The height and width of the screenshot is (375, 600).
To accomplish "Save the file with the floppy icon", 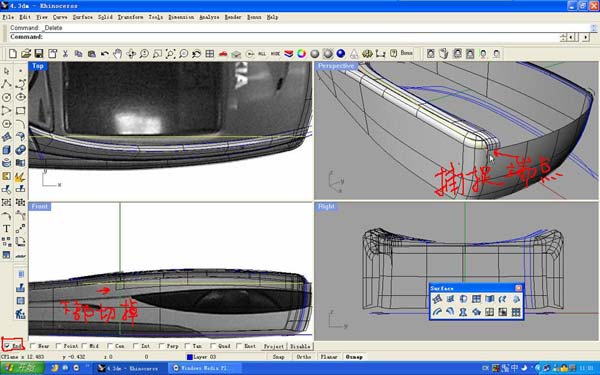I will (x=39, y=54).
